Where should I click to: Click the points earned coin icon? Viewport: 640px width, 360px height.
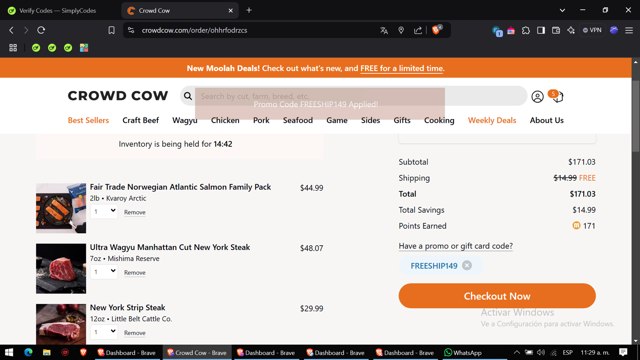(576, 225)
